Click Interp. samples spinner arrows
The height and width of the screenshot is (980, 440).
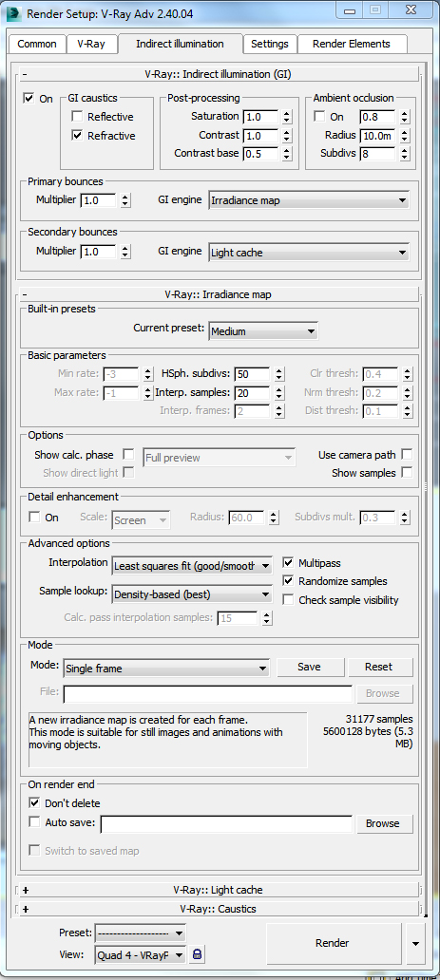pos(279,393)
